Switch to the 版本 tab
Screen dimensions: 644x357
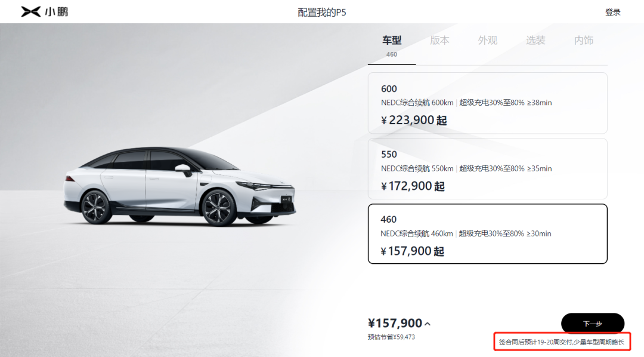tap(439, 41)
